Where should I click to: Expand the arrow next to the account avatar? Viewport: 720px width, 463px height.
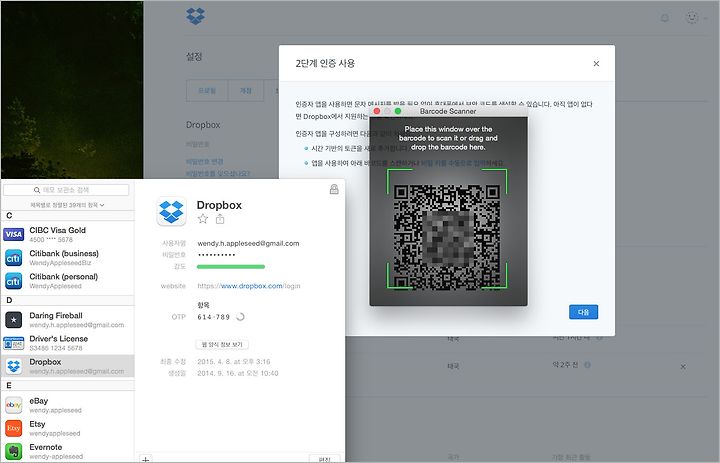[705, 18]
